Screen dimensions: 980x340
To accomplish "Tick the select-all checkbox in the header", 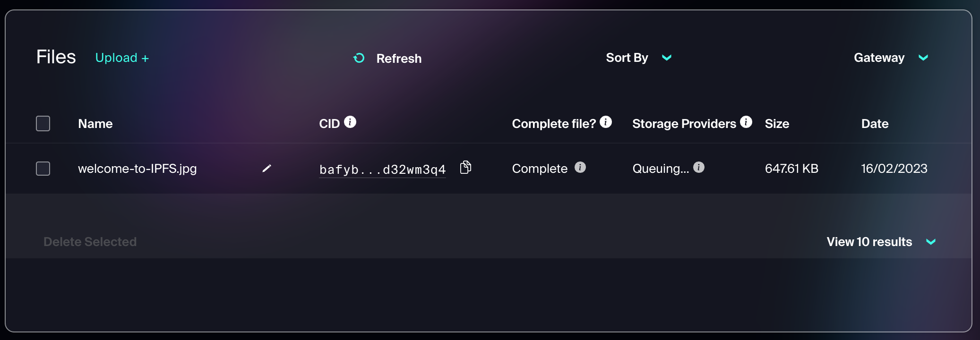I will pyautogui.click(x=43, y=124).
